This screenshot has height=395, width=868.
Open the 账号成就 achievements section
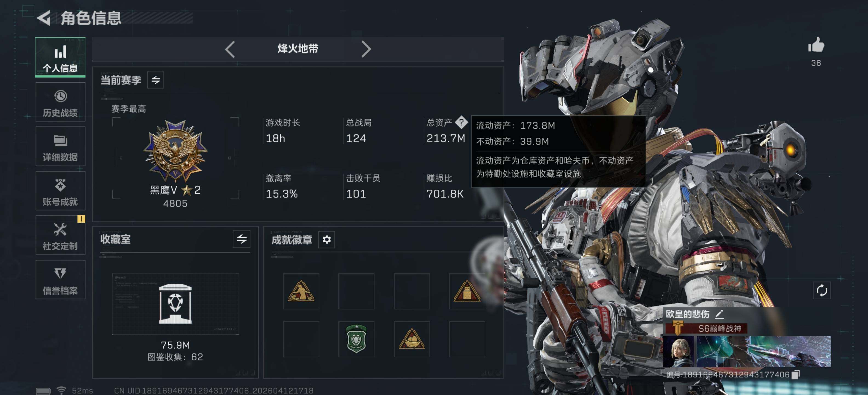60,191
